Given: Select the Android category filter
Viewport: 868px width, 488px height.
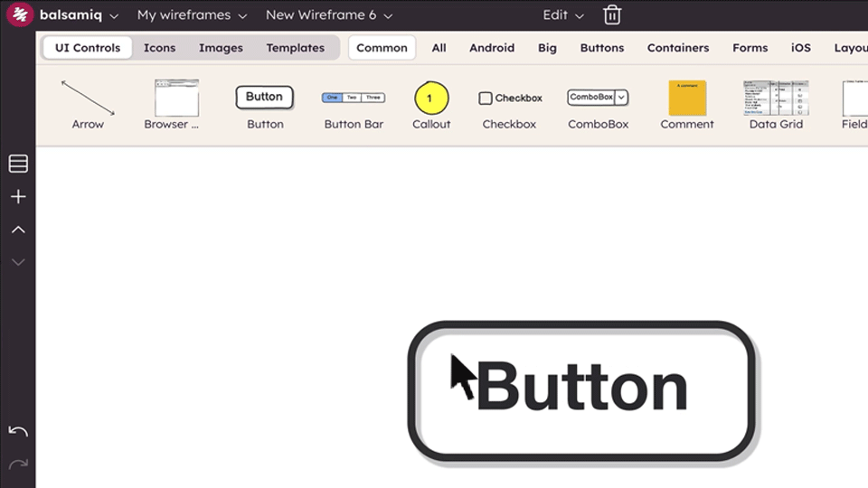Looking at the screenshot, I should [492, 48].
